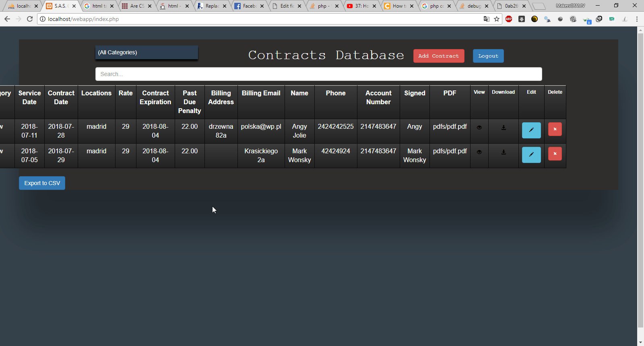Click the Krasickiego 2a cell

pyautogui.click(x=261, y=155)
